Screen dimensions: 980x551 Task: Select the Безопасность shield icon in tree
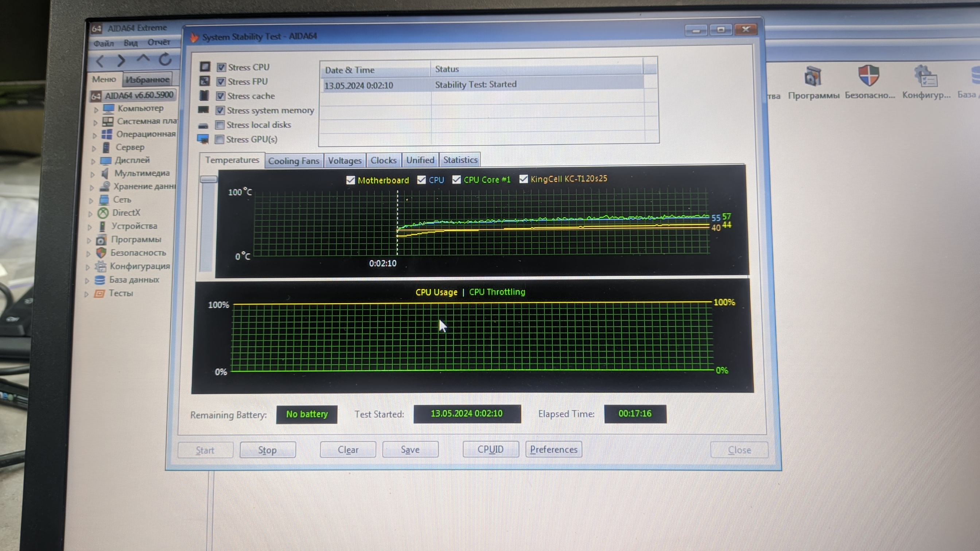(x=101, y=253)
